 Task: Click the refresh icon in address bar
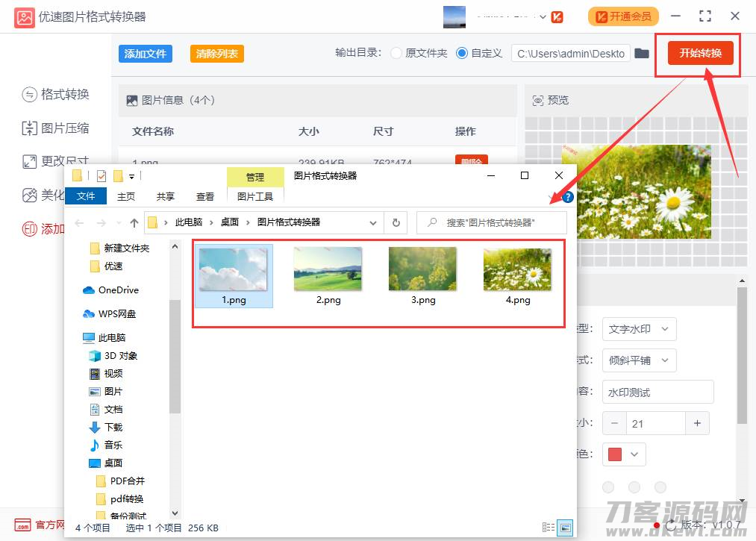pos(396,223)
